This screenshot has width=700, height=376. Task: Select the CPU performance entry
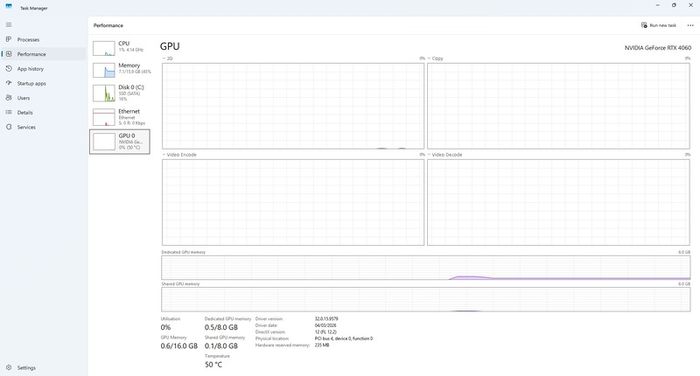[120, 48]
